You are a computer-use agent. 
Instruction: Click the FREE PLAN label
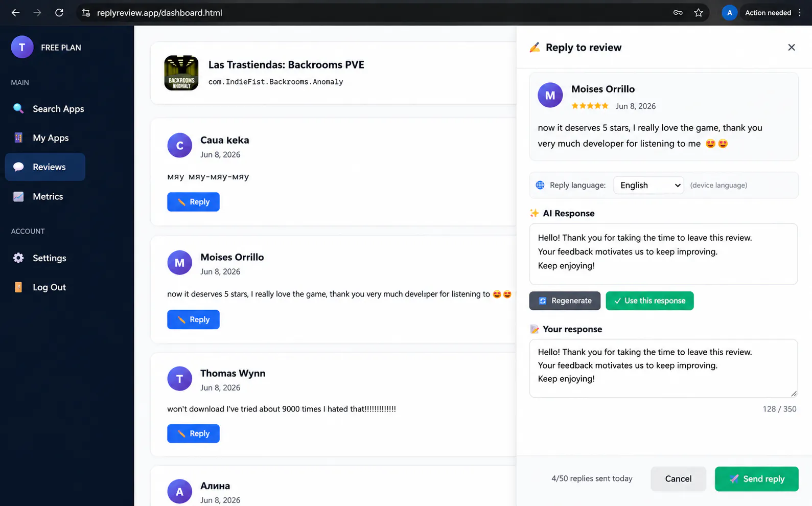tap(61, 48)
